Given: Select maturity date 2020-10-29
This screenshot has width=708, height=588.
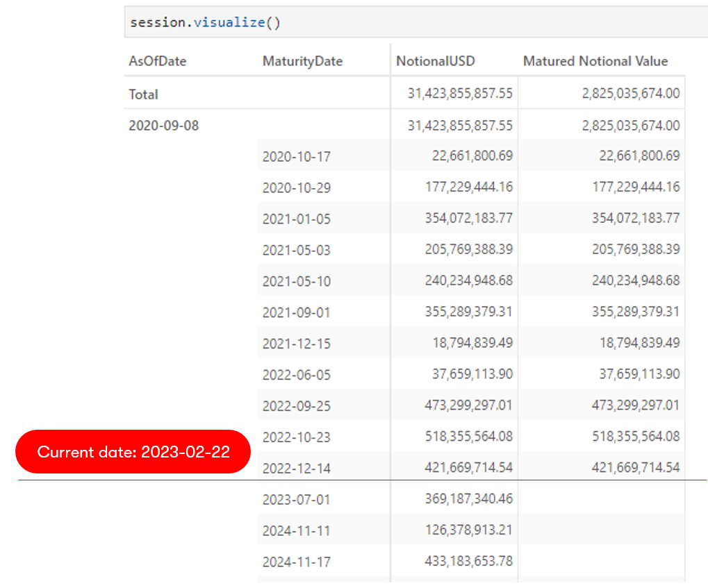Looking at the screenshot, I should point(297,187).
